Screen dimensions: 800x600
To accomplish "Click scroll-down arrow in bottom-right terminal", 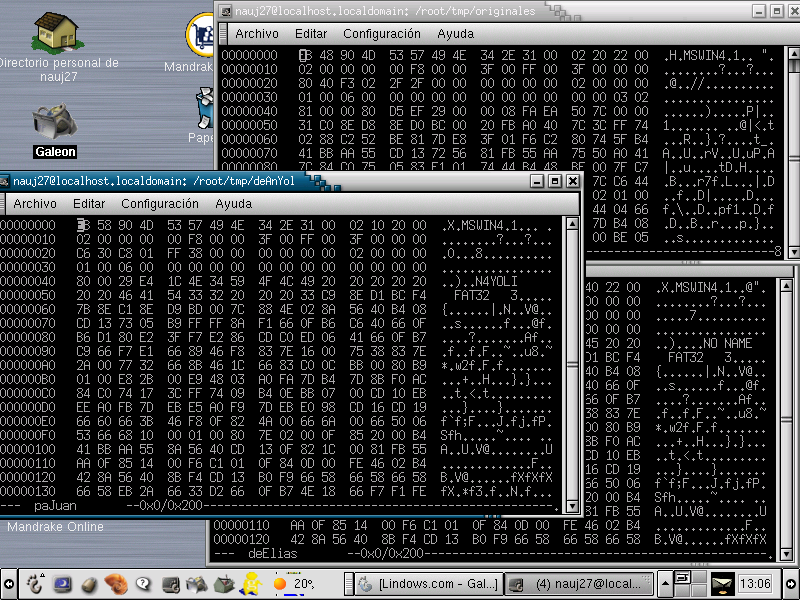I will click(786, 554).
